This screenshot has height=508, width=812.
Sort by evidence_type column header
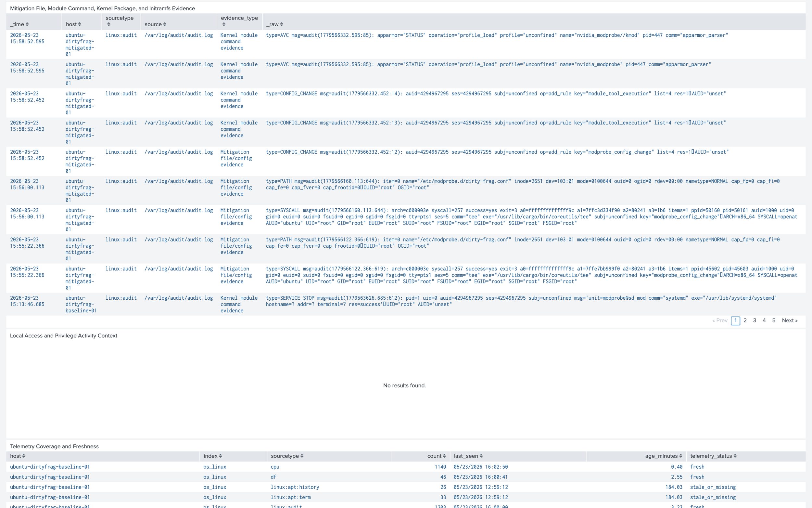tap(239, 21)
